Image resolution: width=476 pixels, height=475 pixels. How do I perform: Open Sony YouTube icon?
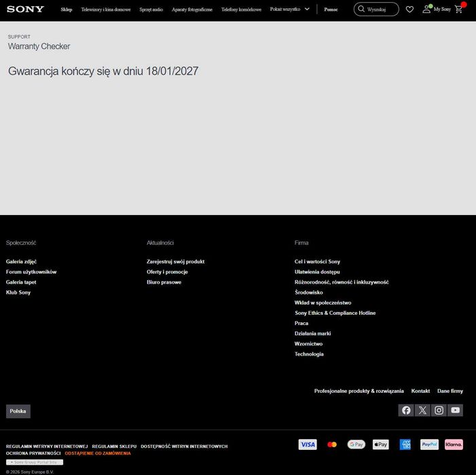(x=456, y=410)
